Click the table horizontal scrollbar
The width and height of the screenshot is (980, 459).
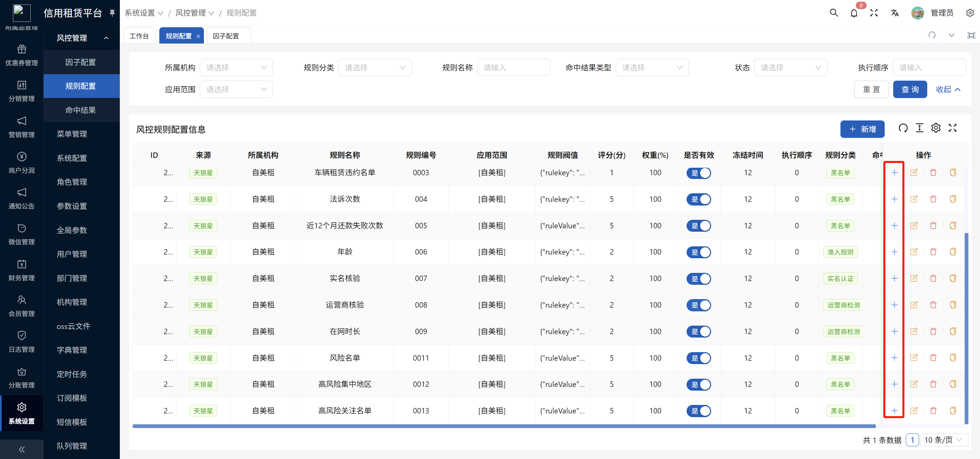click(504, 426)
